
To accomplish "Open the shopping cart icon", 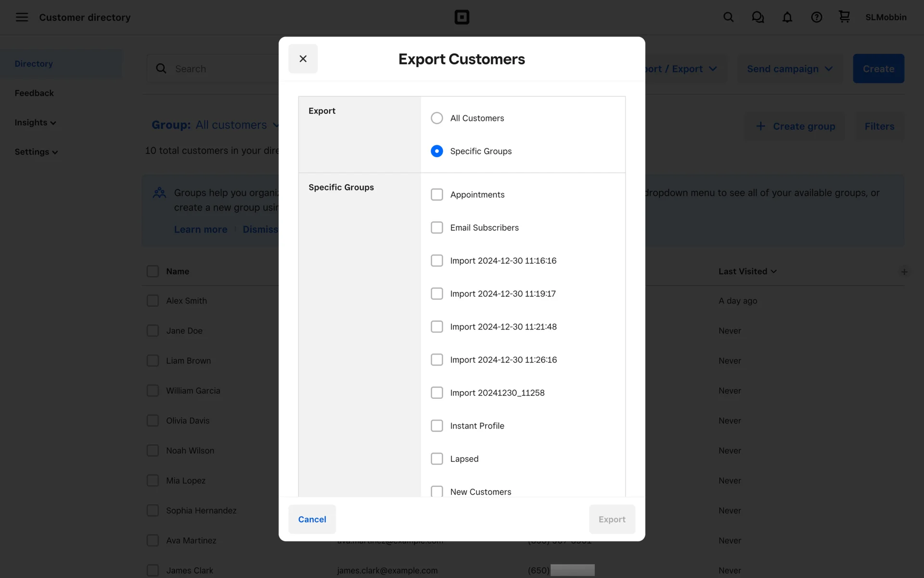I will click(x=844, y=17).
